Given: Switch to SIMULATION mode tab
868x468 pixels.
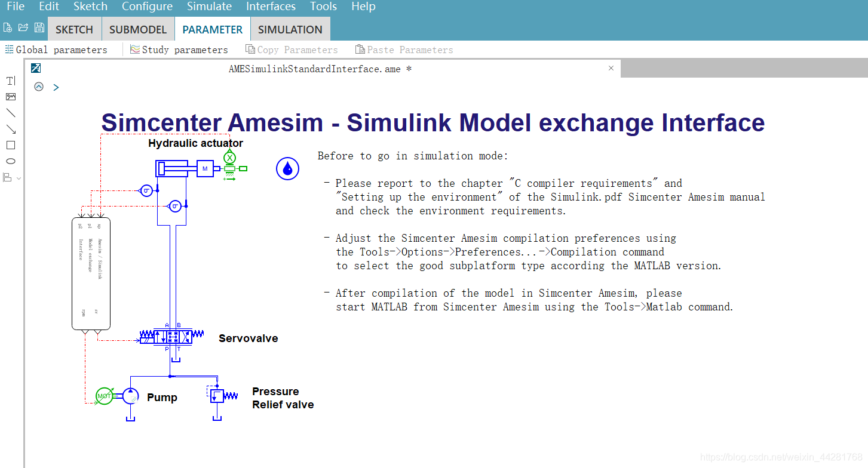Looking at the screenshot, I should tap(290, 29).
